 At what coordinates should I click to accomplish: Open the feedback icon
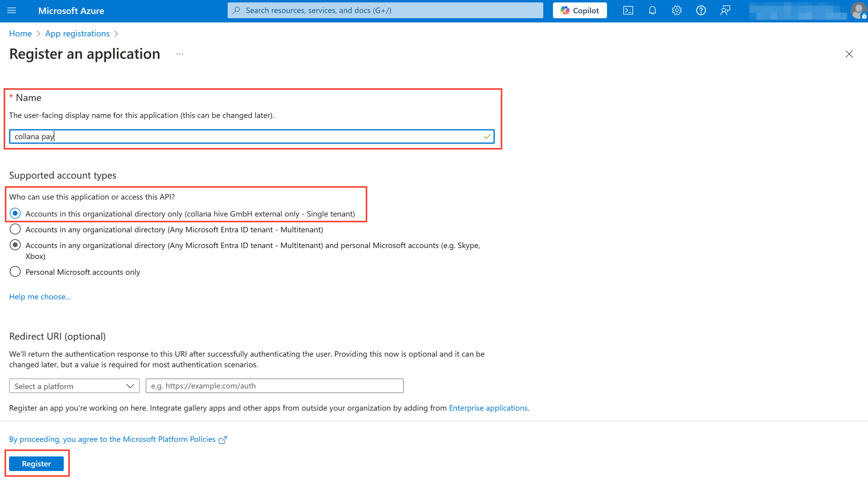coord(725,10)
